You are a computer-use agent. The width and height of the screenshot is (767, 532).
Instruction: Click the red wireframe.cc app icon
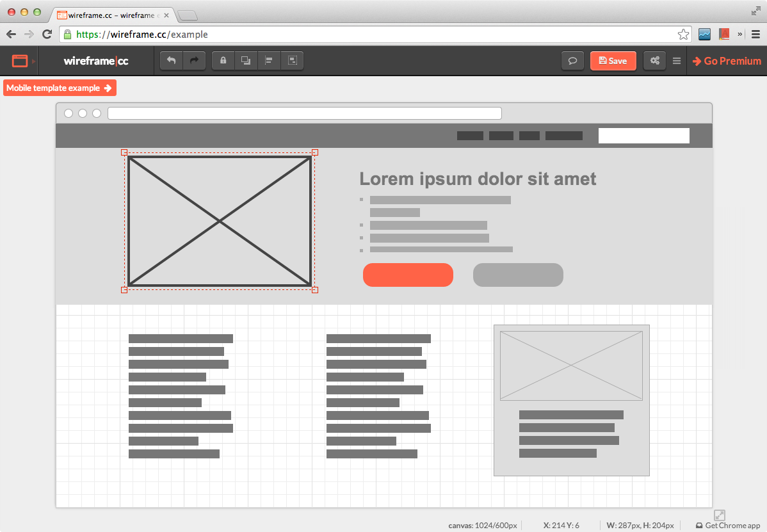point(19,60)
